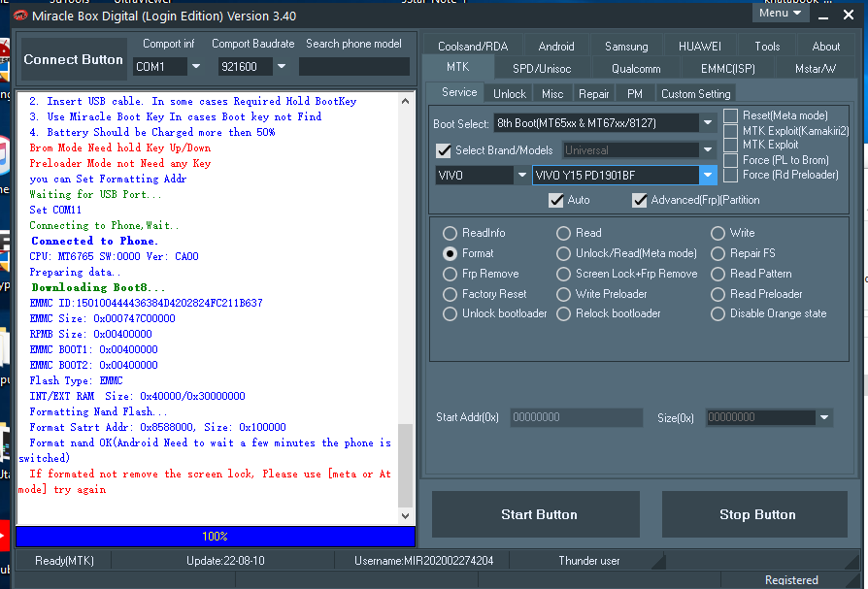The height and width of the screenshot is (589, 868).
Task: Select the EMMC(ISP) tab
Action: [727, 69]
